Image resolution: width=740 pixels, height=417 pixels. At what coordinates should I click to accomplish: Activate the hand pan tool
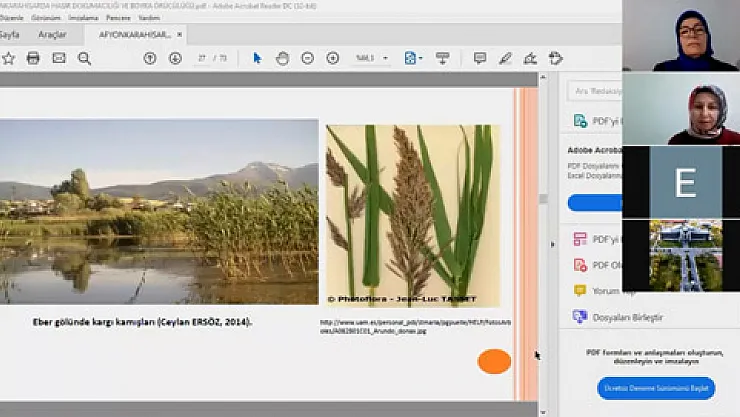coord(282,58)
